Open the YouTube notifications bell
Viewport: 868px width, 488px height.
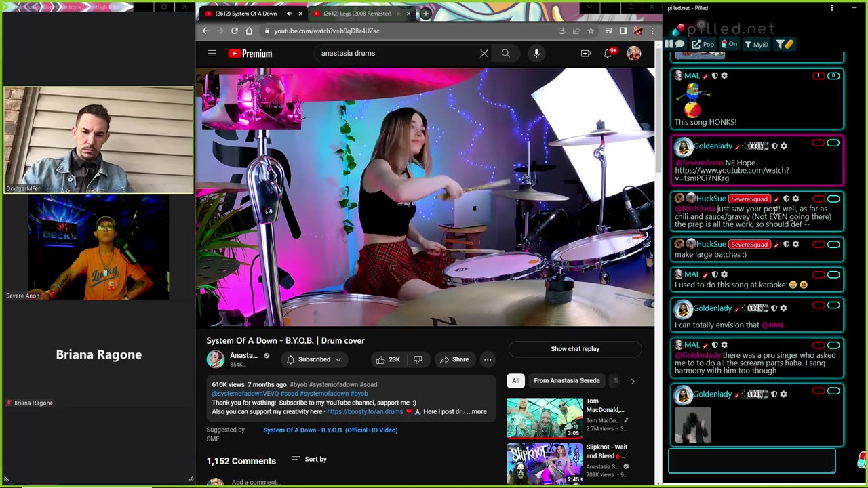coord(608,53)
